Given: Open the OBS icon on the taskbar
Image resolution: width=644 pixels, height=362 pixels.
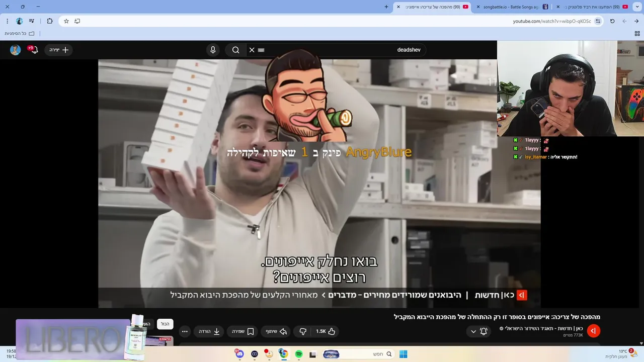Looking at the screenshot, I should click(x=254, y=354).
